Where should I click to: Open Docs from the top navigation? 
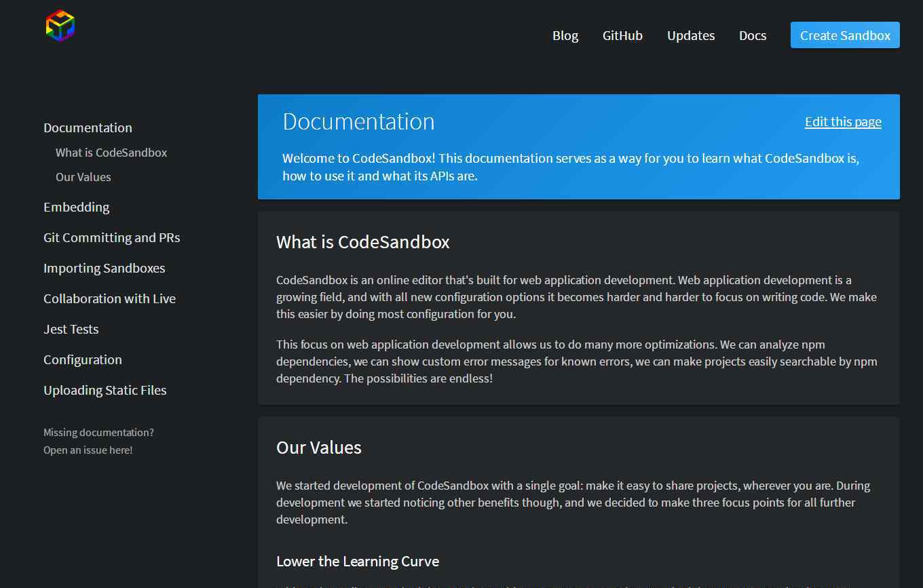753,35
